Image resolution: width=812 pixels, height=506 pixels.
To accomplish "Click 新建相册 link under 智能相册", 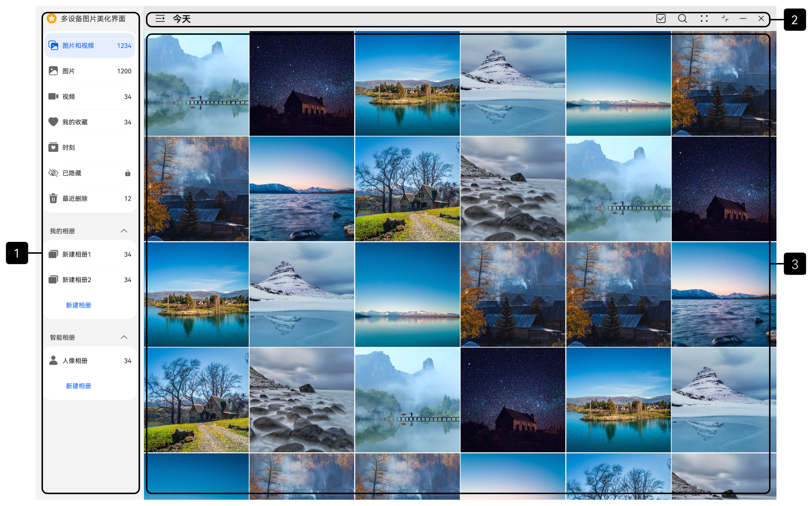I will click(78, 386).
